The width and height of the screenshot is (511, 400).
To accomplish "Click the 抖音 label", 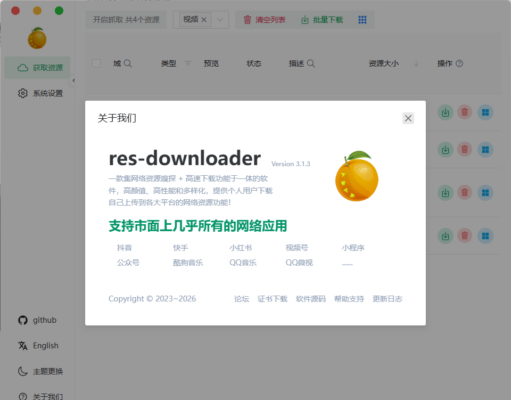I will 125,248.
